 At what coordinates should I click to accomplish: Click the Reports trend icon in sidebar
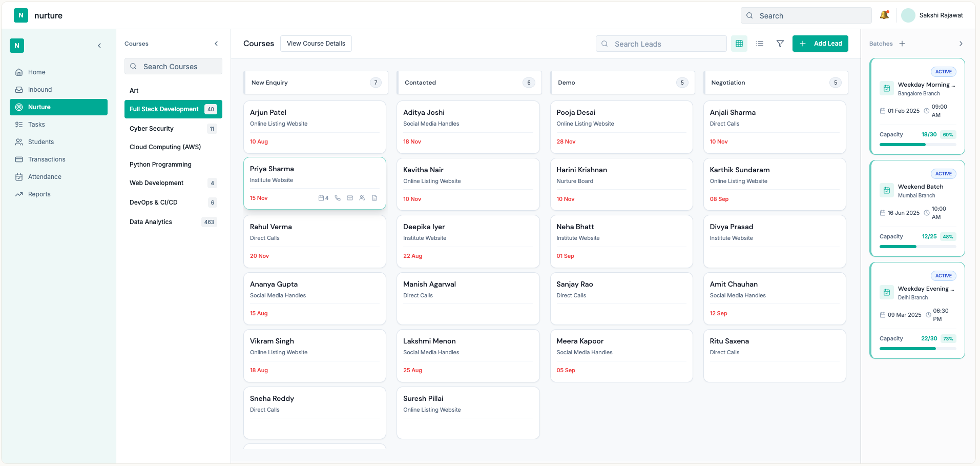pos(19,194)
